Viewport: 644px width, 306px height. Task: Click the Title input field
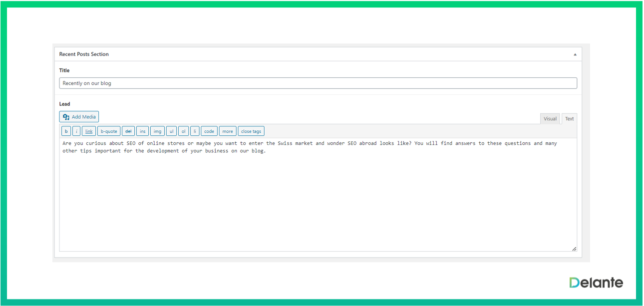click(x=318, y=83)
